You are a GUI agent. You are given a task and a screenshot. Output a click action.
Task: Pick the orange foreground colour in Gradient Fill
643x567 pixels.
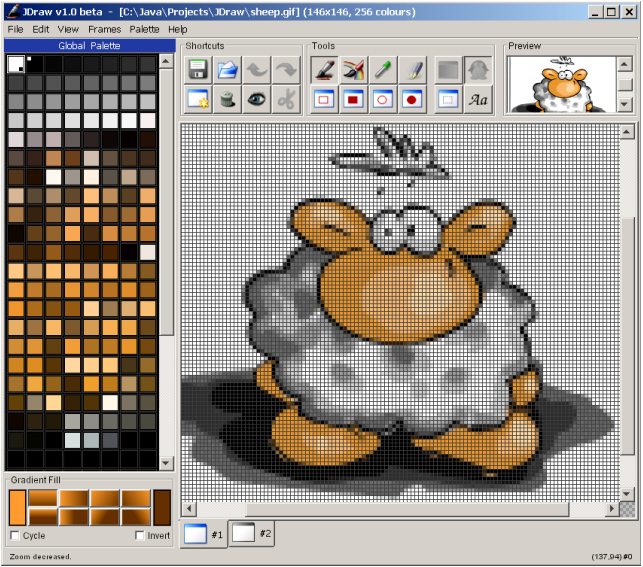[x=17, y=507]
